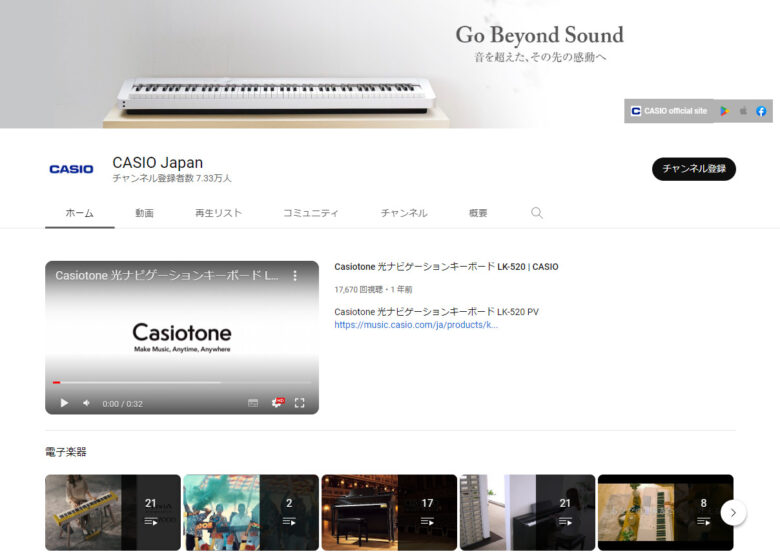The height and width of the screenshot is (552, 780).
Task: Play the Casiotone featured video
Action: tap(64, 403)
